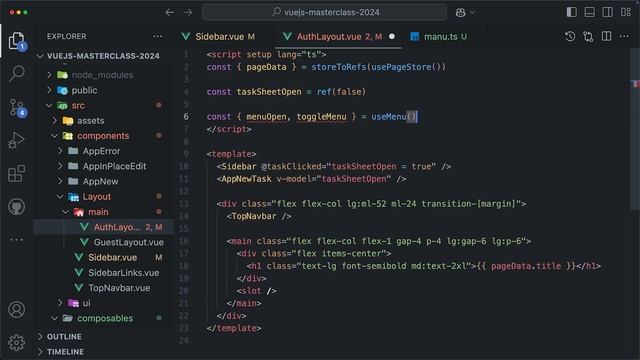Open Run and Debug view
Screen dimensions: 640x360
pos(17,140)
